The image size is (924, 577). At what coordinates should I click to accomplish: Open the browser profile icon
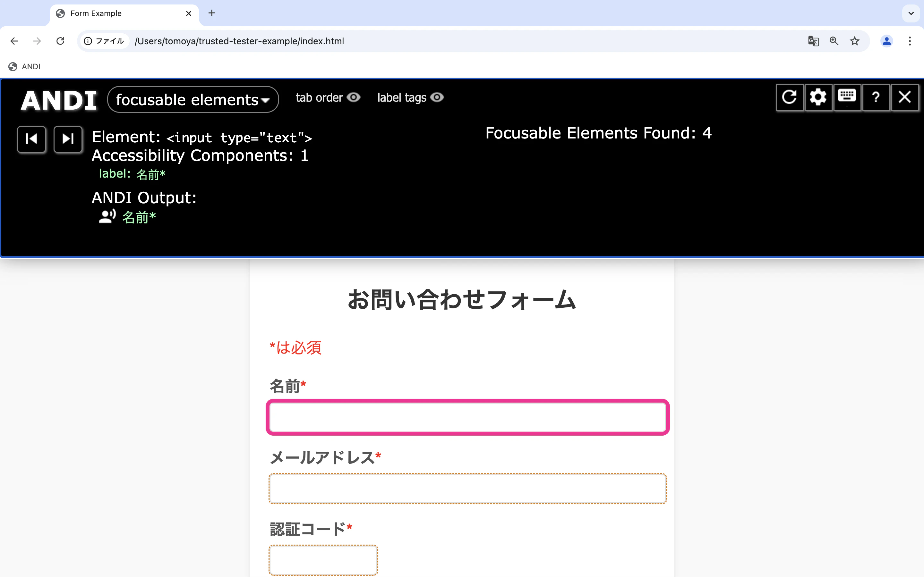886,41
